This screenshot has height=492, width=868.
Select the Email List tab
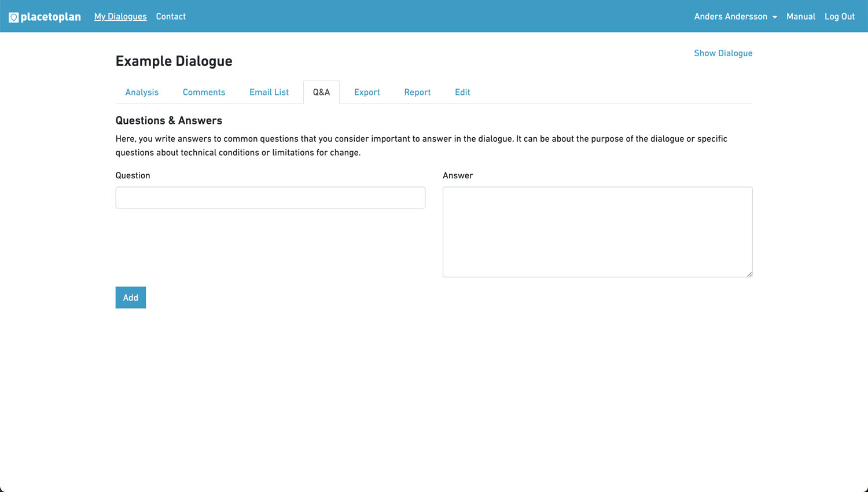269,93
